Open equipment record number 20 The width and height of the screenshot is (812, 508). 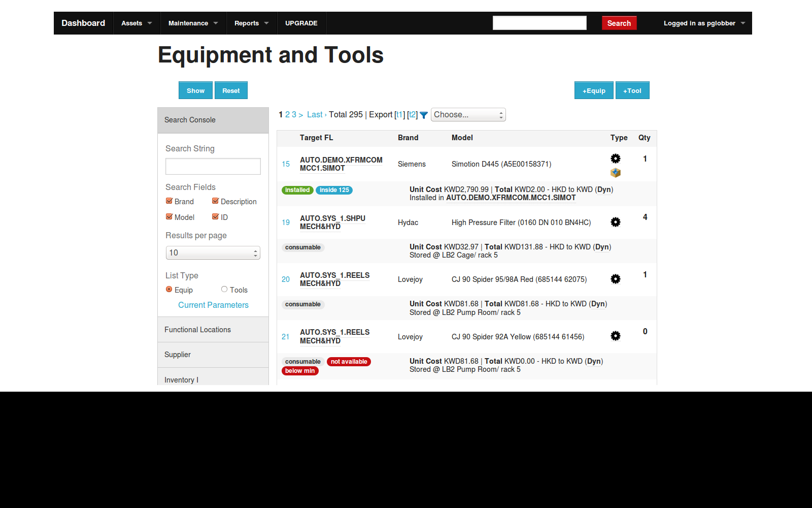[286, 279]
